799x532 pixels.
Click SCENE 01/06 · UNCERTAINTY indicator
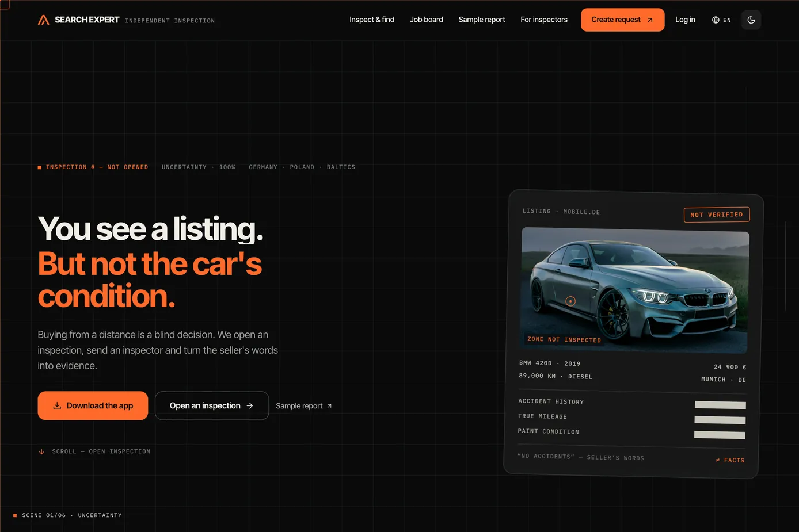pyautogui.click(x=68, y=515)
